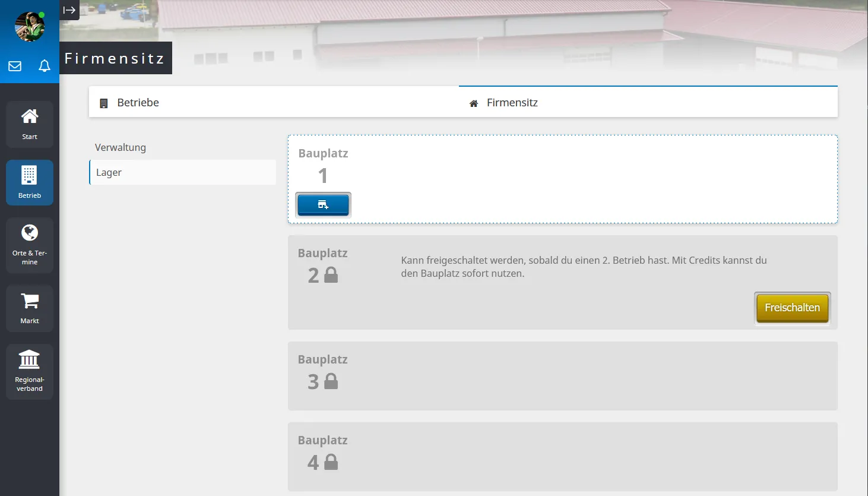868x496 pixels.
Task: Click the Bauplatz 3 locked panel
Action: pos(562,376)
